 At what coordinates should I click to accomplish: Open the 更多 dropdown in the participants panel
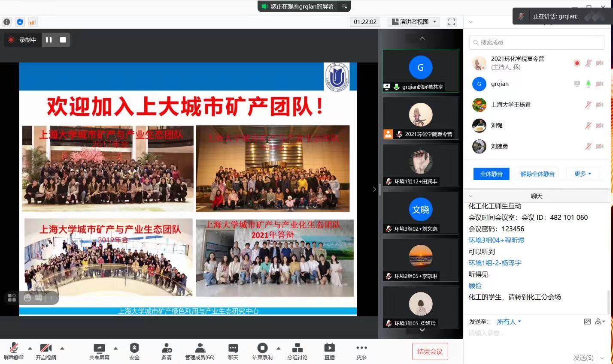583,174
